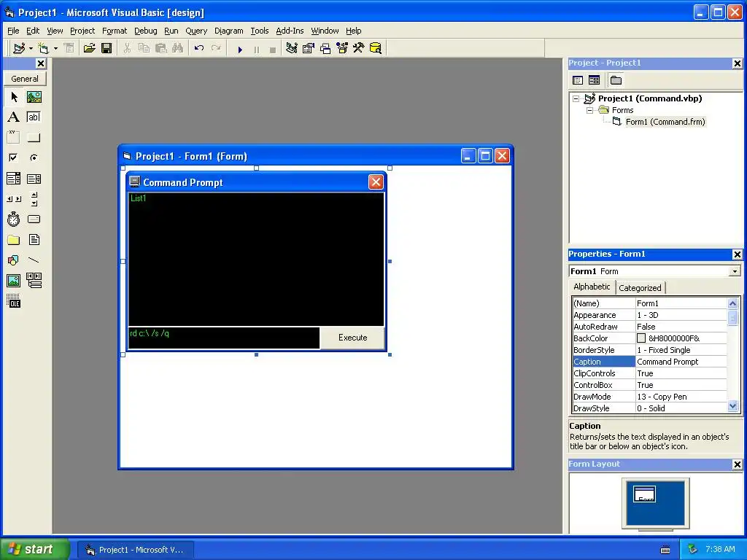Open the Debug menu
Screen dimensions: 747x560
(145, 31)
